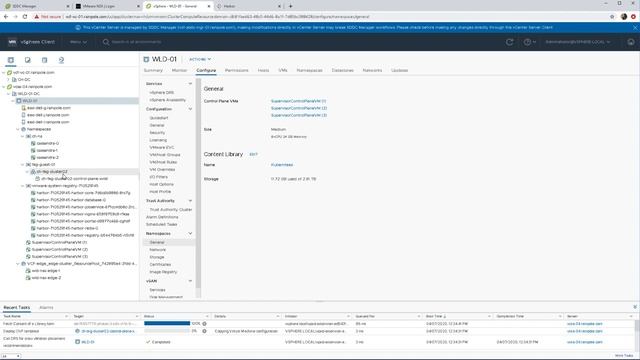The height and width of the screenshot is (360, 640).
Task: Open the help icon menu in the header
Action: 529,42
